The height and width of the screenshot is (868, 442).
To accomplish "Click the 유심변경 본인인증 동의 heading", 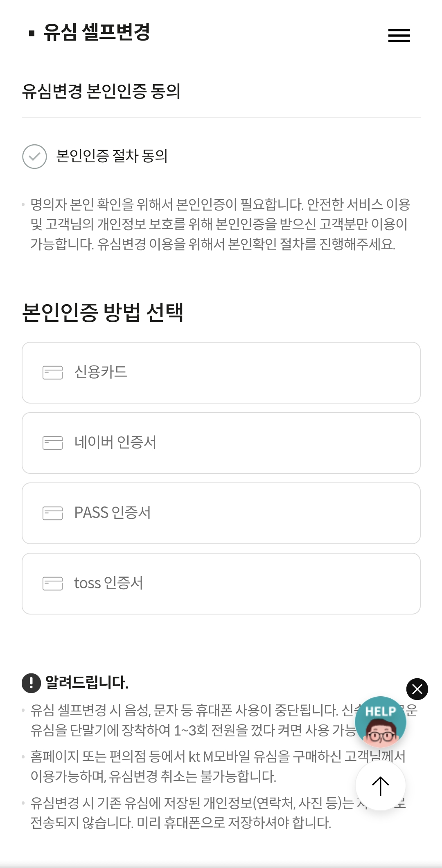I will (101, 91).
